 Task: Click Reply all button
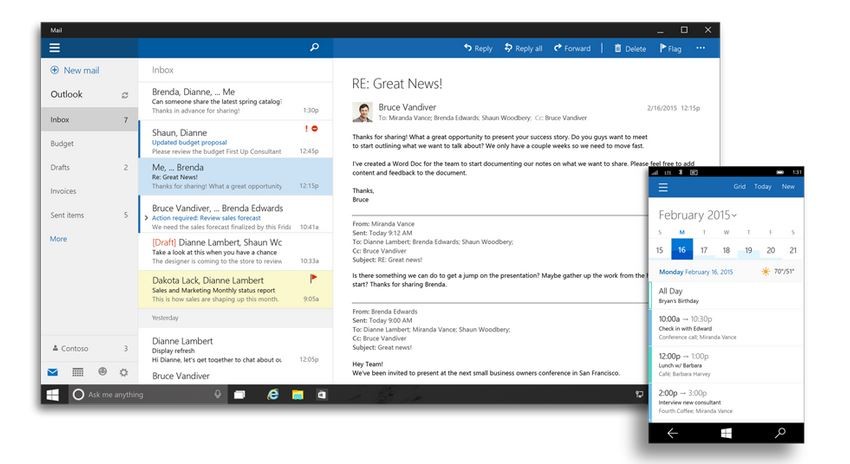pyautogui.click(x=524, y=48)
